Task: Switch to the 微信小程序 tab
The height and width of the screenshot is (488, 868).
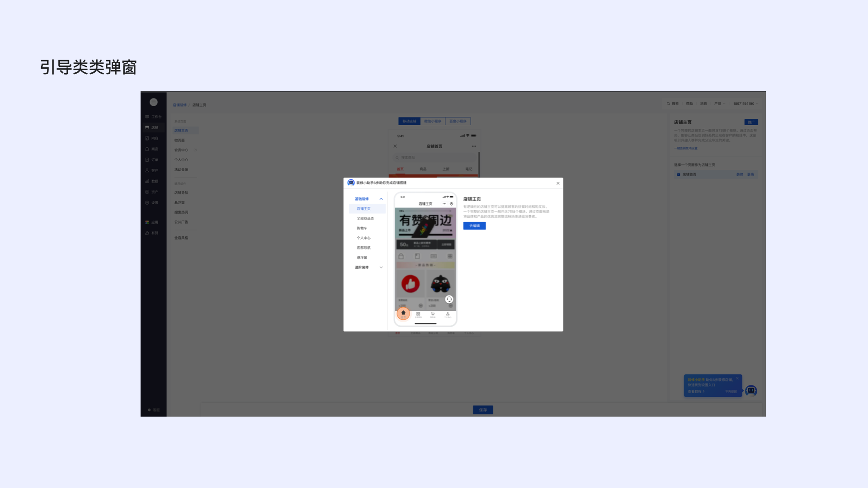Action: click(433, 121)
